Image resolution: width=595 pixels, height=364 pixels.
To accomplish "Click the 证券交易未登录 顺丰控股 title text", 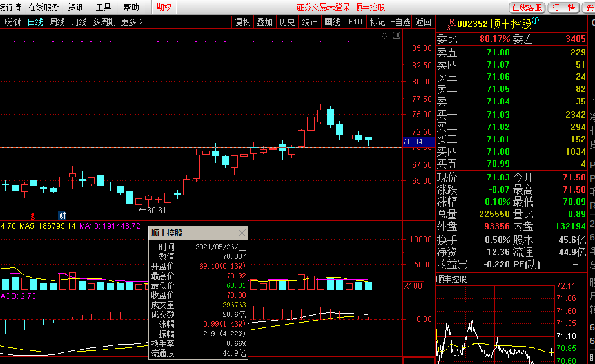I will click(340, 8).
